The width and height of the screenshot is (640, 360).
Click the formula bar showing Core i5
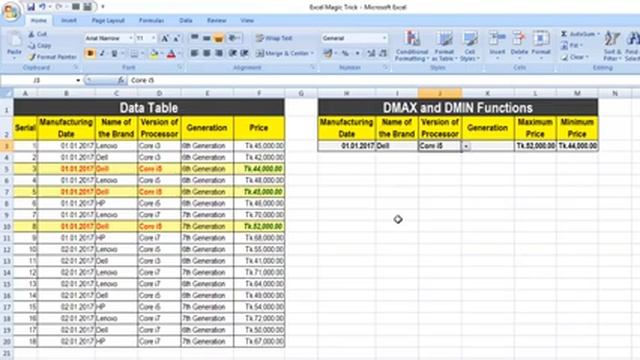384,80
